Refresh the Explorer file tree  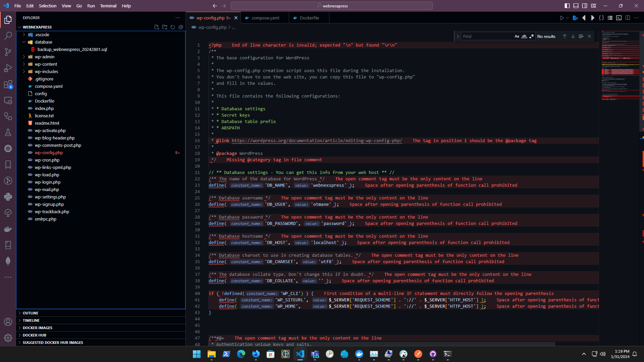click(173, 27)
